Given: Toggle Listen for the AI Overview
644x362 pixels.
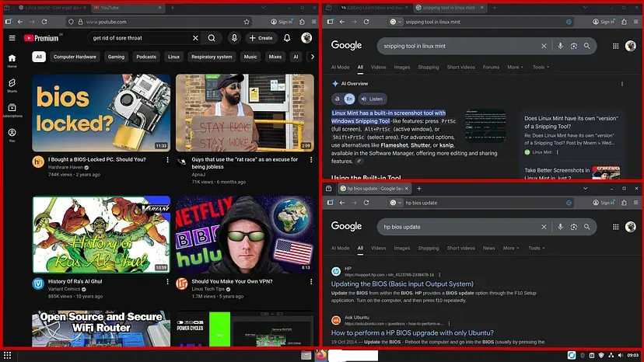Looking at the screenshot, I should (373, 99).
